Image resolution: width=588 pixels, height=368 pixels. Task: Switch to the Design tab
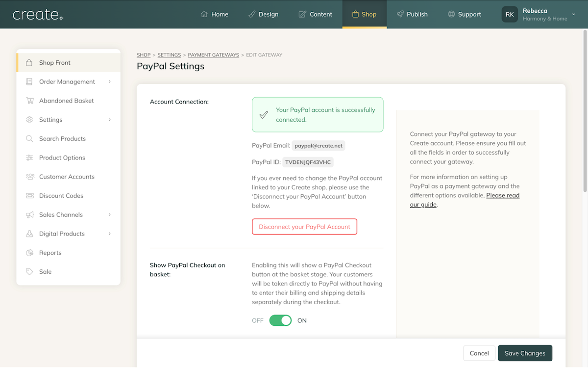263,14
